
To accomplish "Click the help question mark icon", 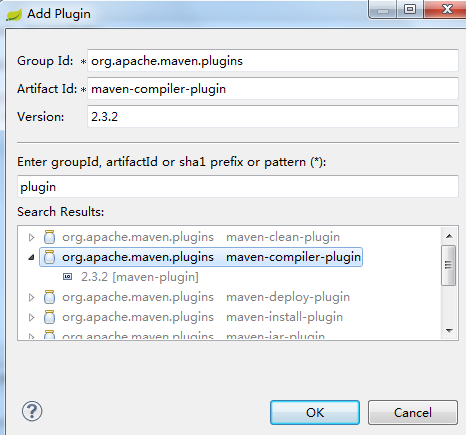I will (32, 411).
